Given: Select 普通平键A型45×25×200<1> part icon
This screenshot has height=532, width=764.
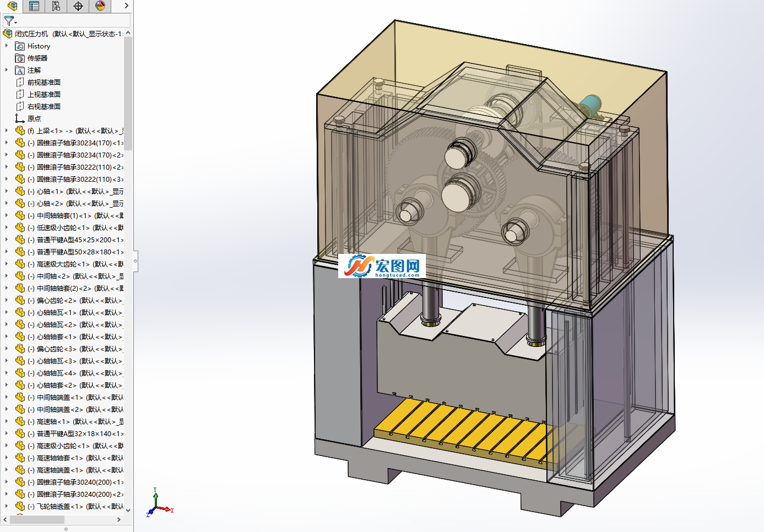Looking at the screenshot, I should click(x=20, y=240).
